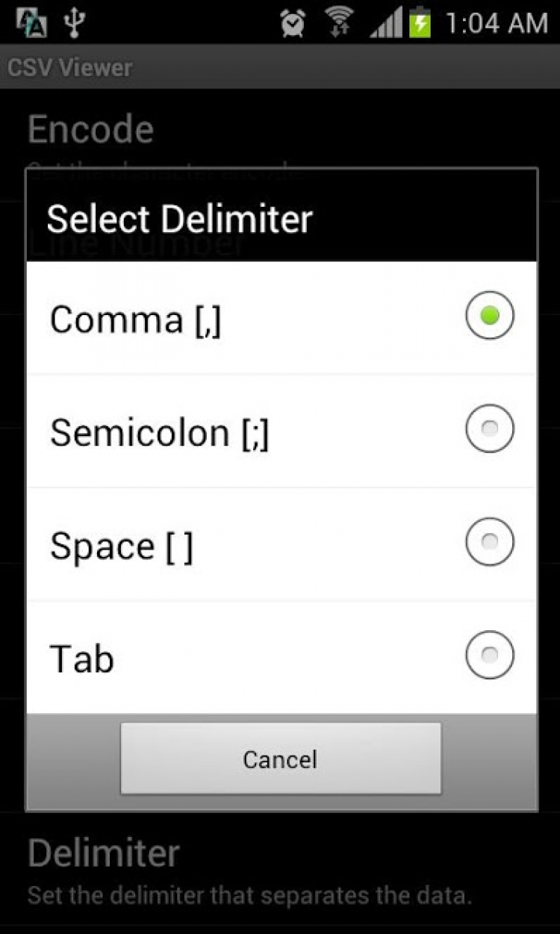560x934 pixels.
Task: Open the Encode setting entry
Action: [90, 130]
